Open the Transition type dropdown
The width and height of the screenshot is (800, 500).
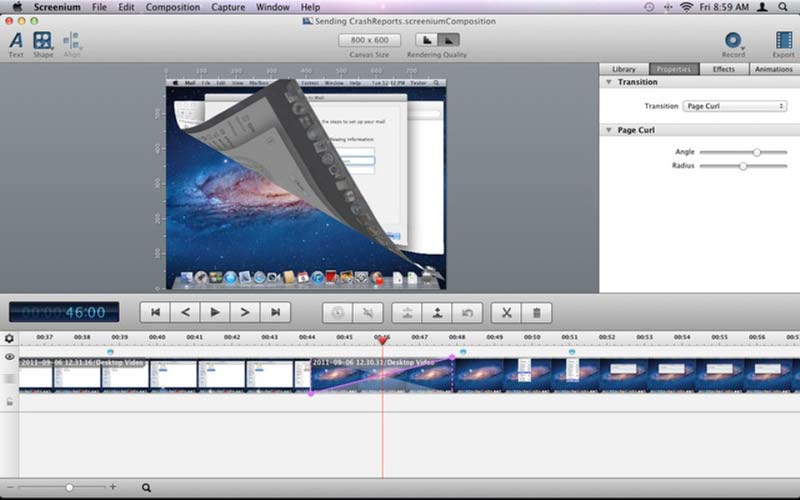(735, 106)
